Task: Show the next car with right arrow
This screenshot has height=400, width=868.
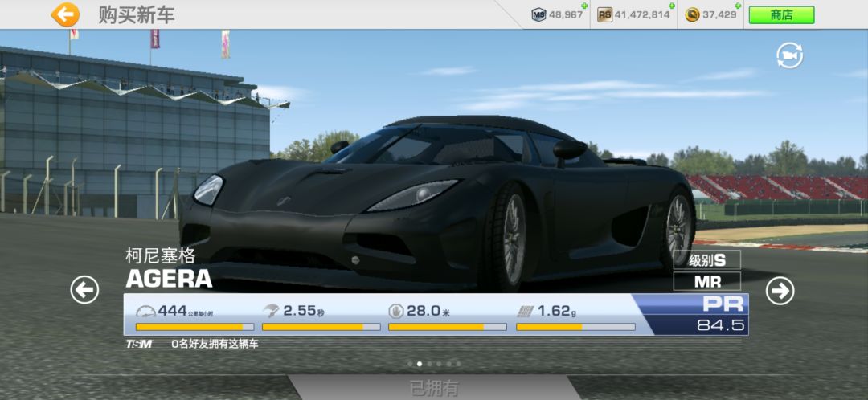Action: click(x=780, y=291)
